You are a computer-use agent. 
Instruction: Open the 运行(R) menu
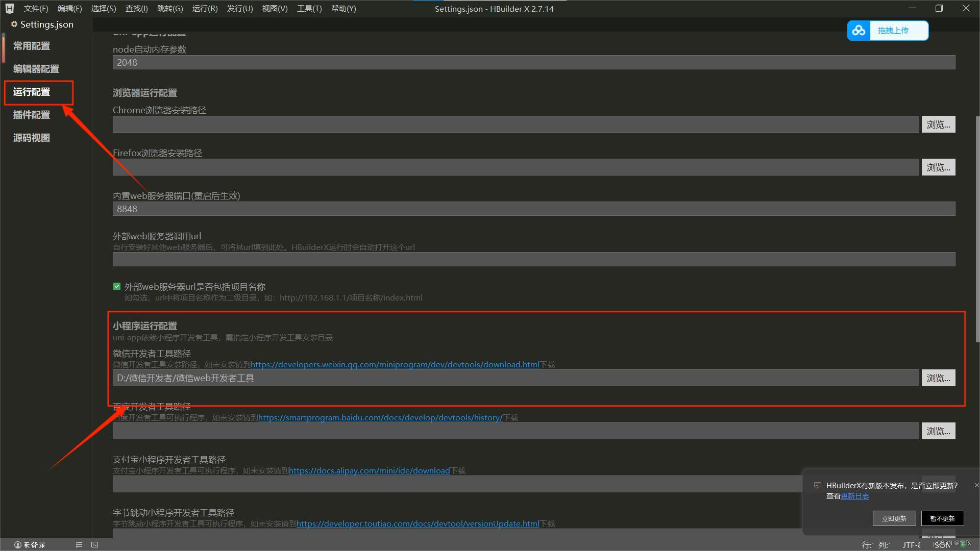205,9
